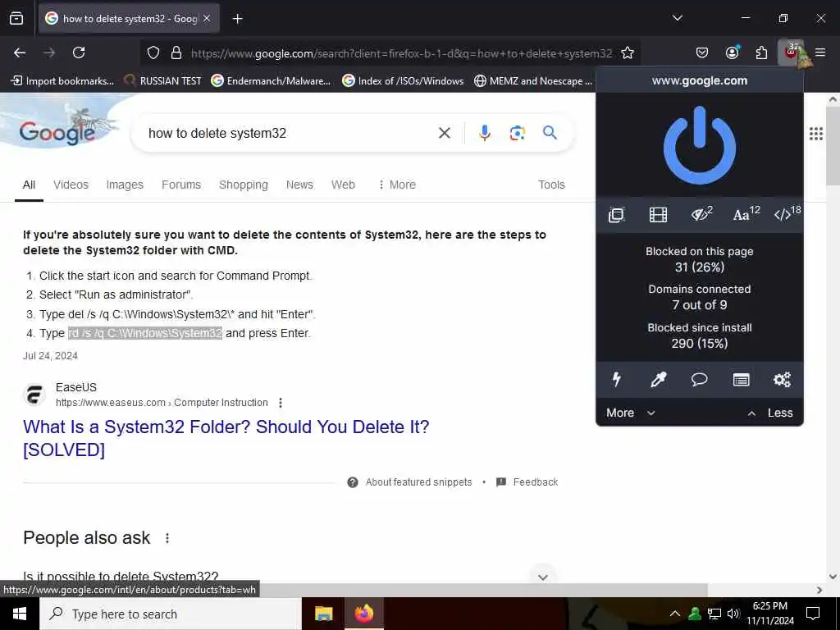This screenshot has width=840, height=630.
Task: Open 'What Is a System32 Folder?' result link
Action: click(226, 438)
